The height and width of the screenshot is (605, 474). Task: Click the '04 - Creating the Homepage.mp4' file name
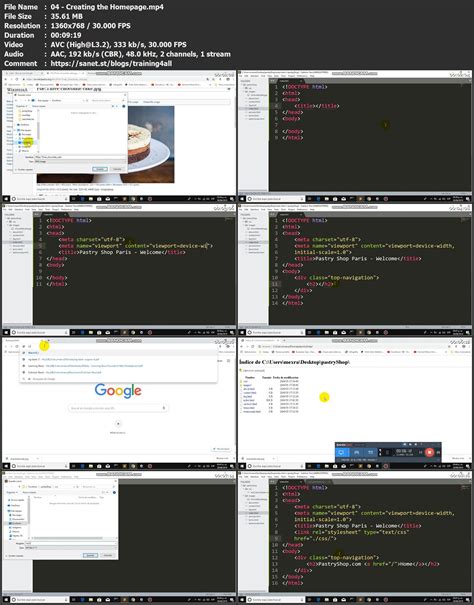(107, 7)
